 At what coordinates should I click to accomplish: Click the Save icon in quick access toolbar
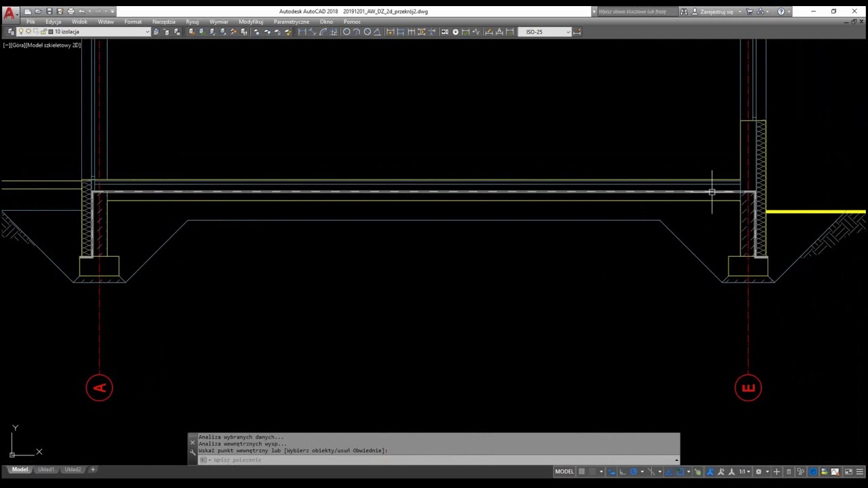(x=49, y=12)
